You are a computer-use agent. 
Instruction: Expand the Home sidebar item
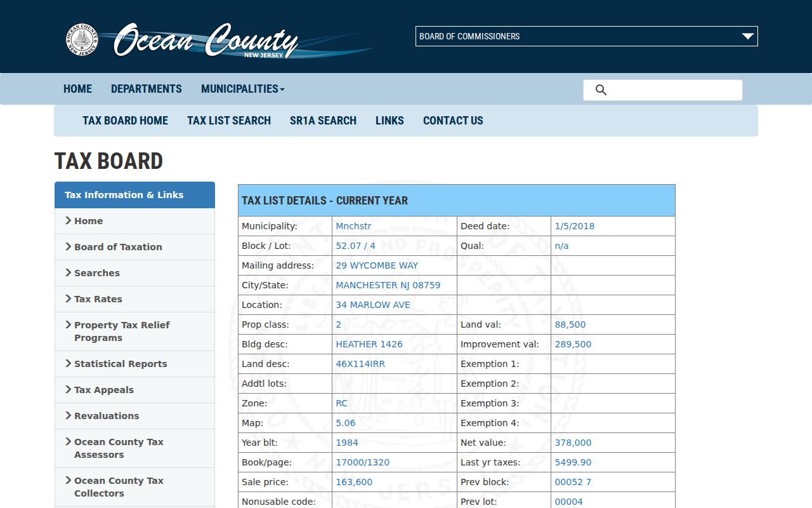click(x=134, y=221)
